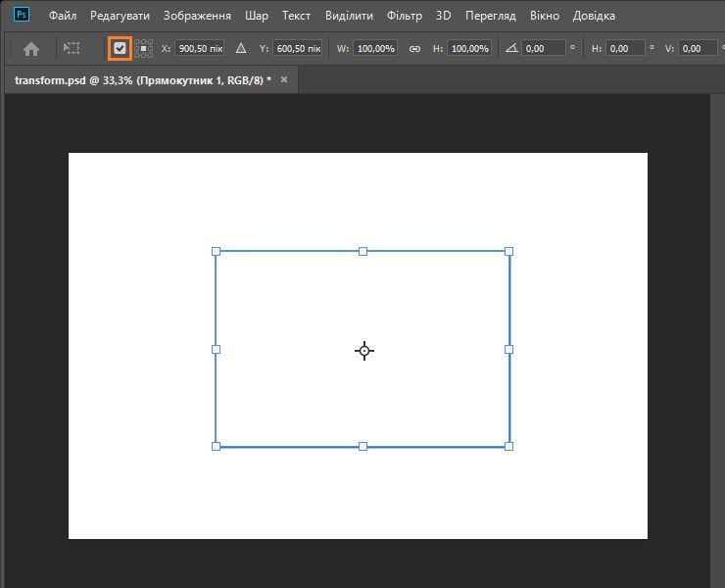
Task: Click the top-left transform handle
Action: point(216,251)
